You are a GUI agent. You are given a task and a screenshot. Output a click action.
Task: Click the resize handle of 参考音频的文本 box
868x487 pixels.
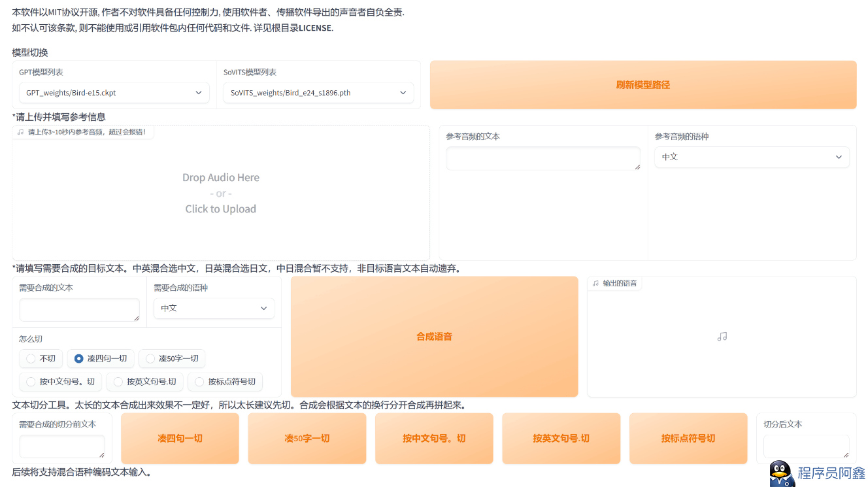click(637, 167)
